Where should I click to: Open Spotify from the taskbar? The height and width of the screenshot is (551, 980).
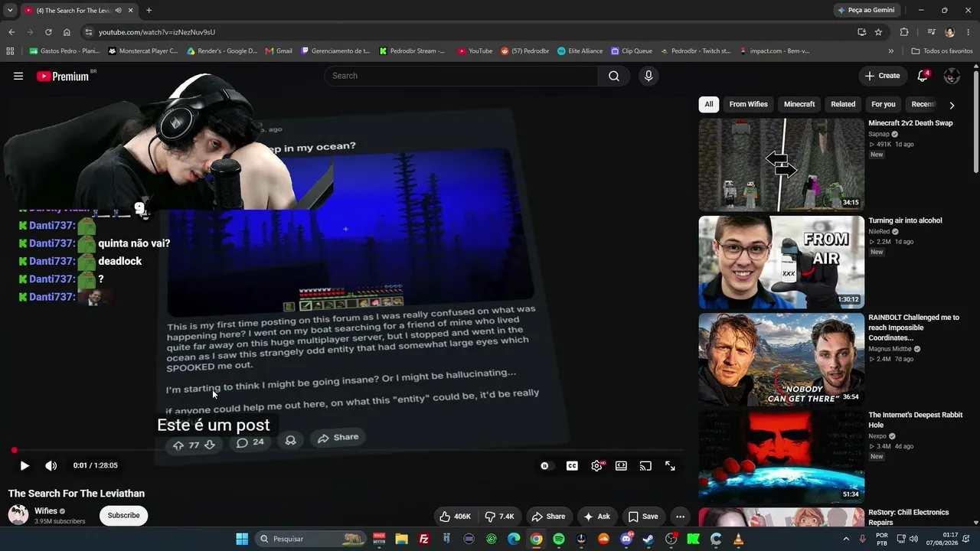point(559,539)
